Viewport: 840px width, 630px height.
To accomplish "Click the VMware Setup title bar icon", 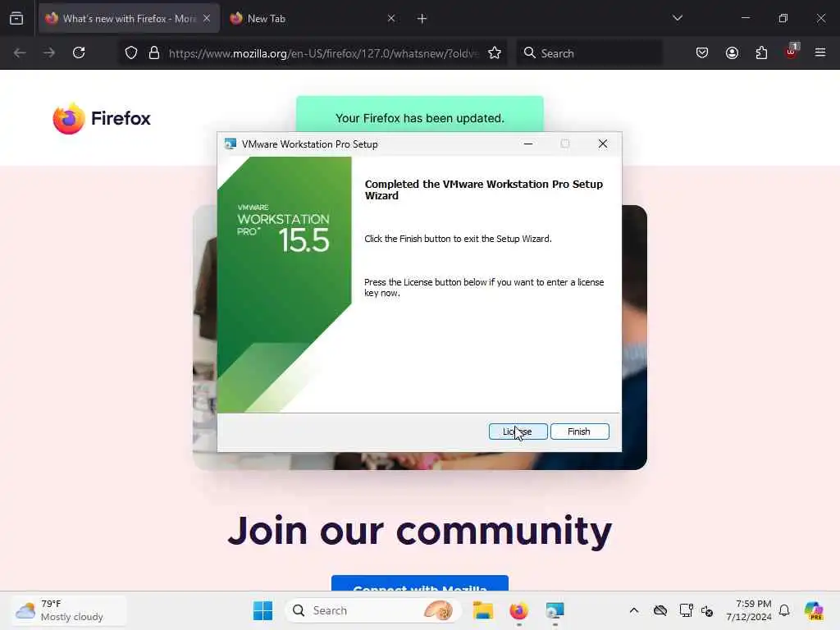I will pyautogui.click(x=231, y=144).
